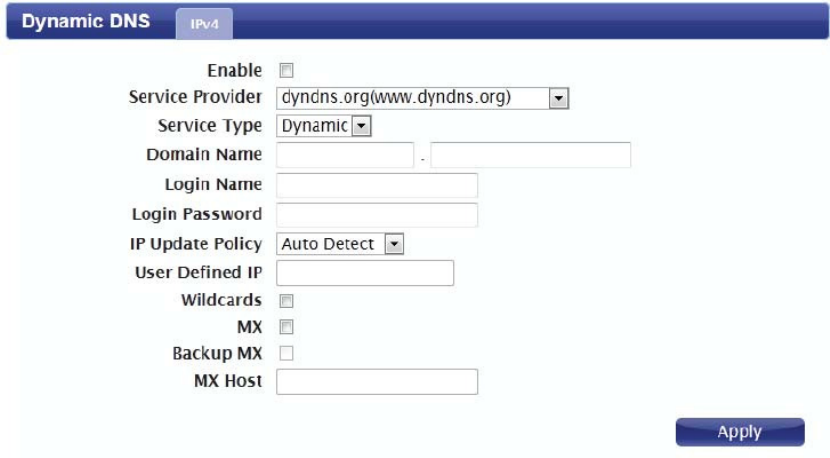Click the Service Type dropdown arrow
Screen dimensions: 830x458
(x=361, y=126)
